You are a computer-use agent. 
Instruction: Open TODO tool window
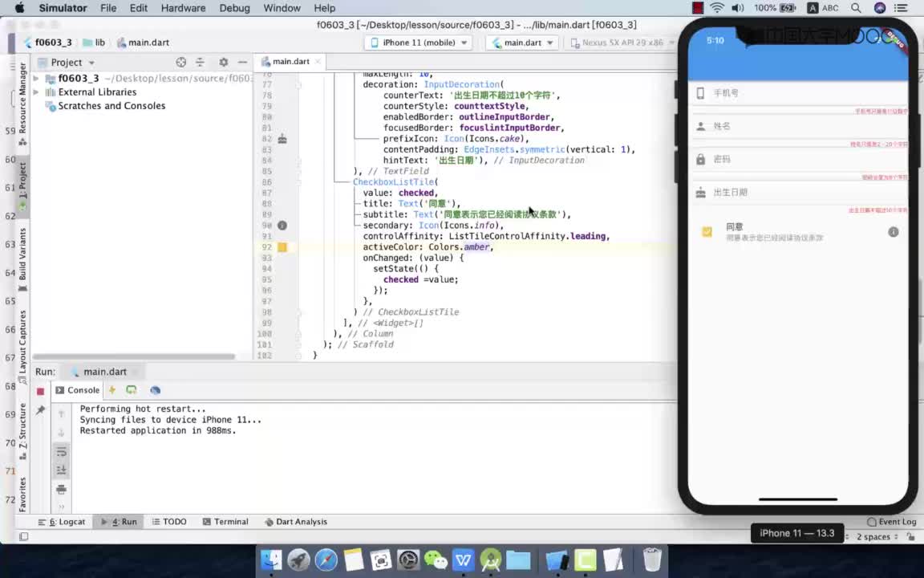click(x=169, y=521)
